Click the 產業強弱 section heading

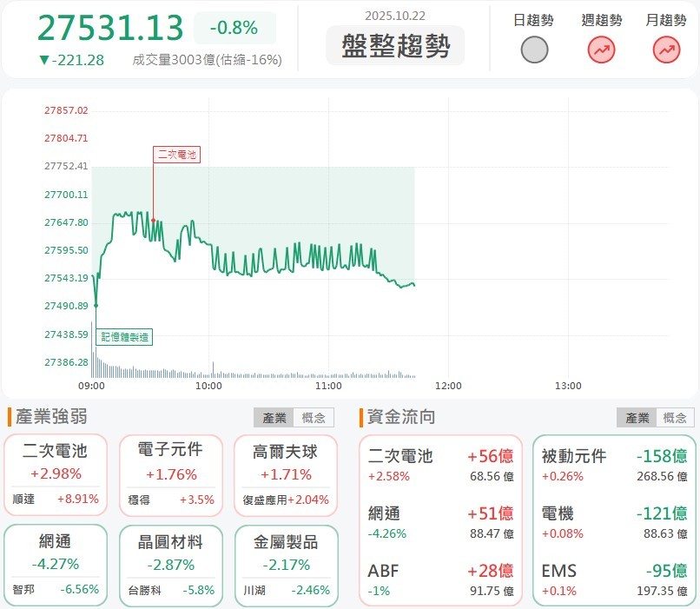51,416
